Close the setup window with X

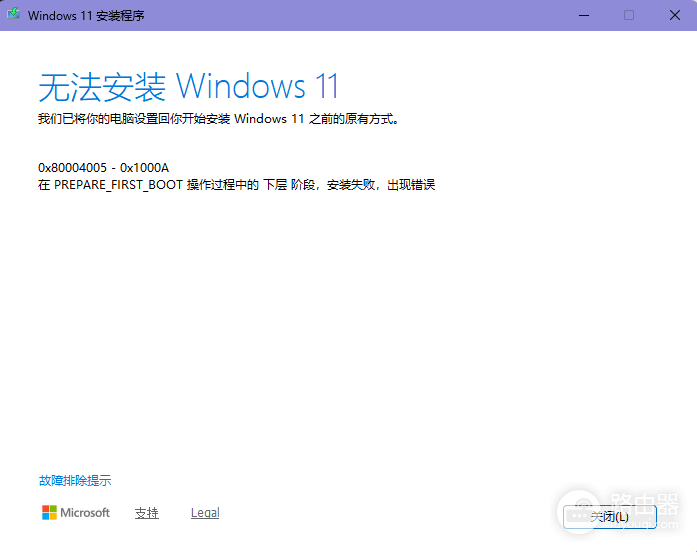pyautogui.click(x=674, y=16)
